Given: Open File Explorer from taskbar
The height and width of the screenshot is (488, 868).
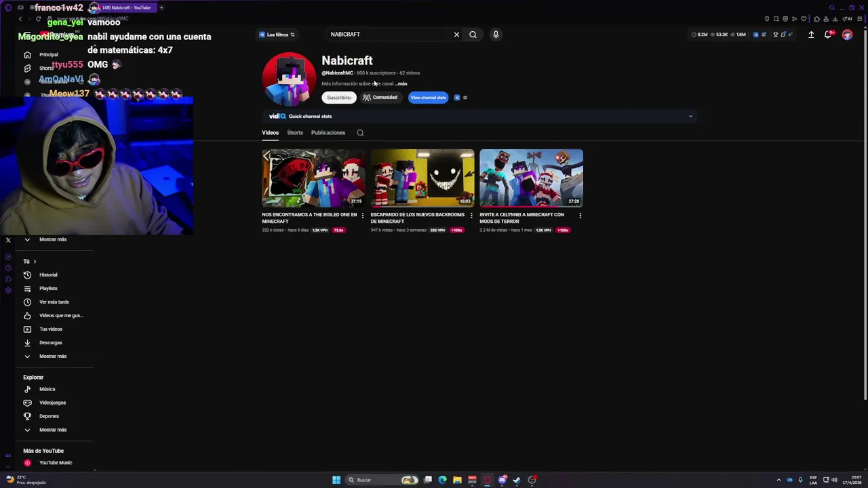Looking at the screenshot, I should (457, 480).
